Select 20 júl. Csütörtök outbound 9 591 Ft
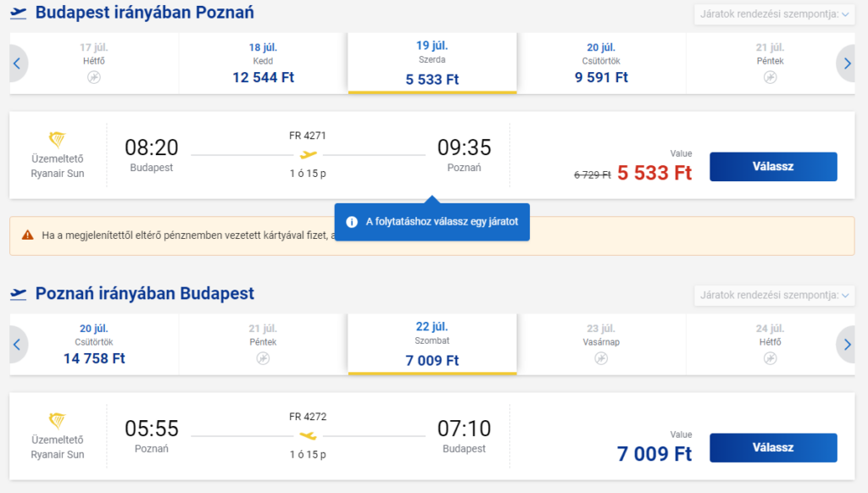Screen dimensions: 868x493 pyautogui.click(x=601, y=64)
